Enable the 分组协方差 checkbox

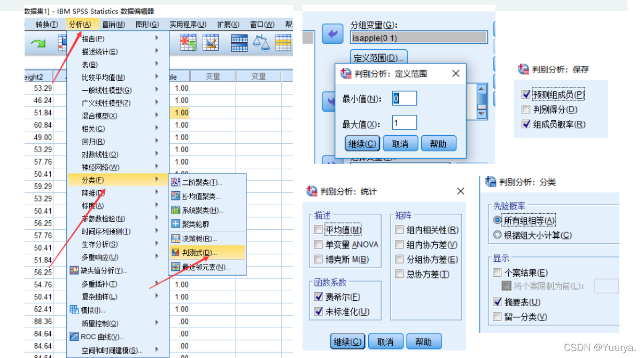click(x=399, y=260)
